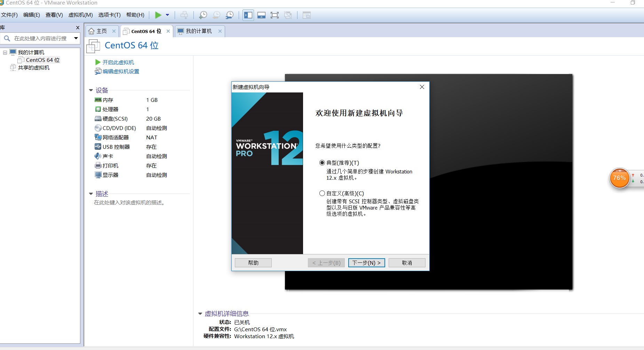Click the CentOS 64 位 page title icon

click(x=93, y=46)
